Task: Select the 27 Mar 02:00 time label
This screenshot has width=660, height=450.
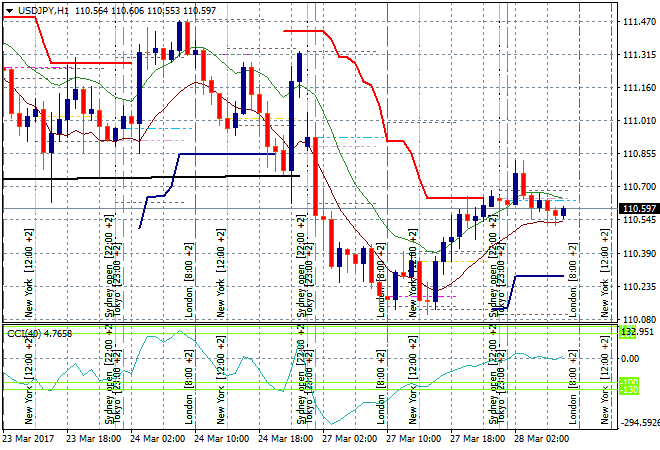Action: click(x=350, y=439)
